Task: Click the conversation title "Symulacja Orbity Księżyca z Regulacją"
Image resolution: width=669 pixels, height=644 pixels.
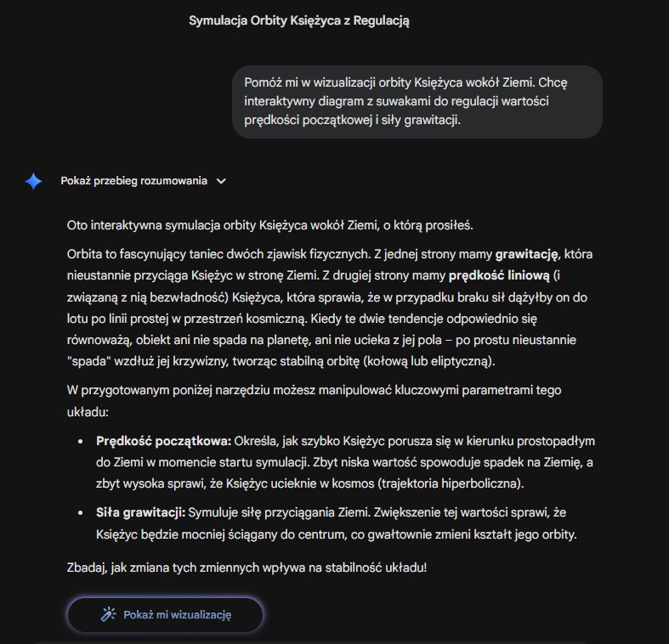Action: [x=299, y=21]
